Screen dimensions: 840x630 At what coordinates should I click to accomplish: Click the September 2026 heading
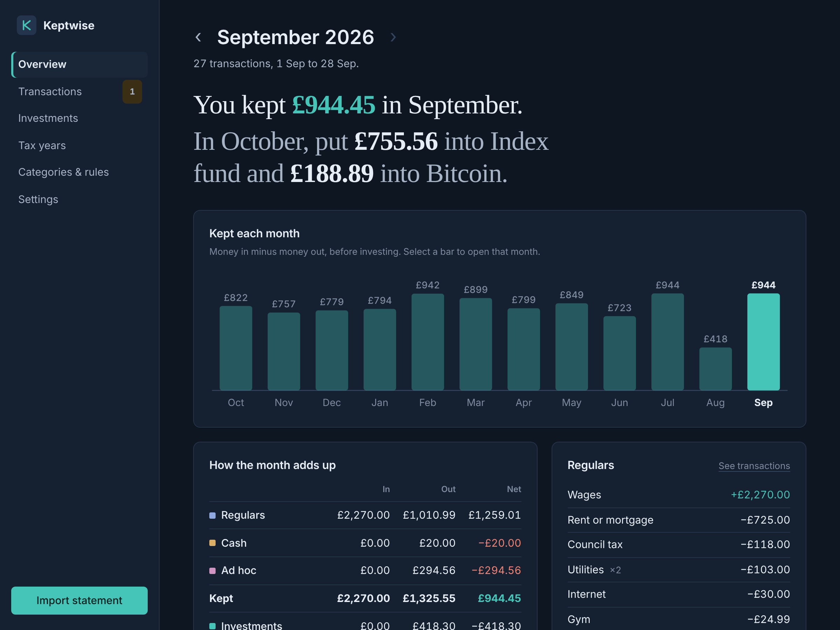pyautogui.click(x=296, y=37)
